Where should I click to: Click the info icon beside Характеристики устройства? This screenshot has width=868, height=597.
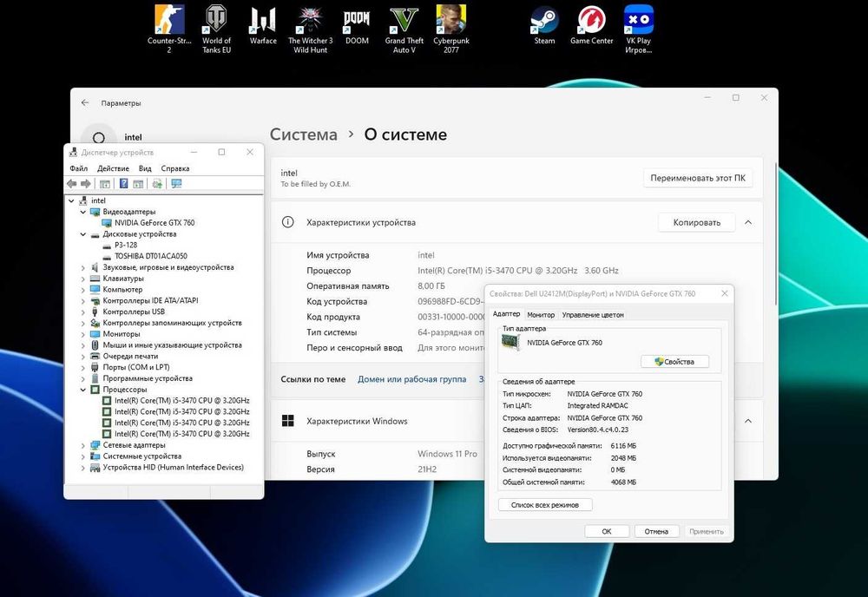click(288, 222)
